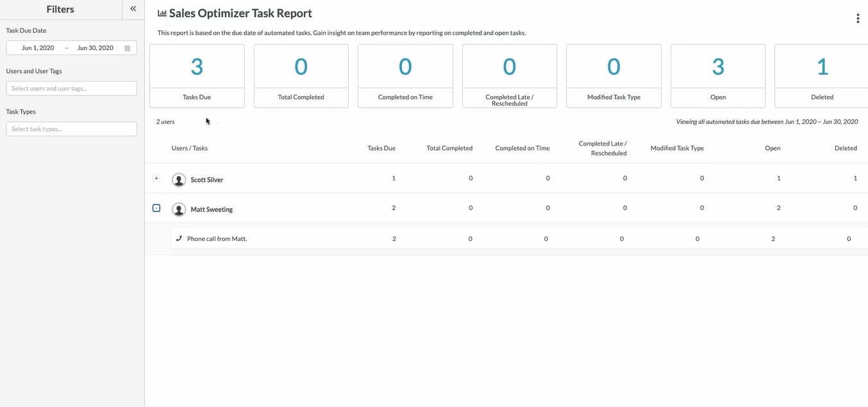The width and height of the screenshot is (868, 407).
Task: Click the phone icon beside task row
Action: (179, 238)
